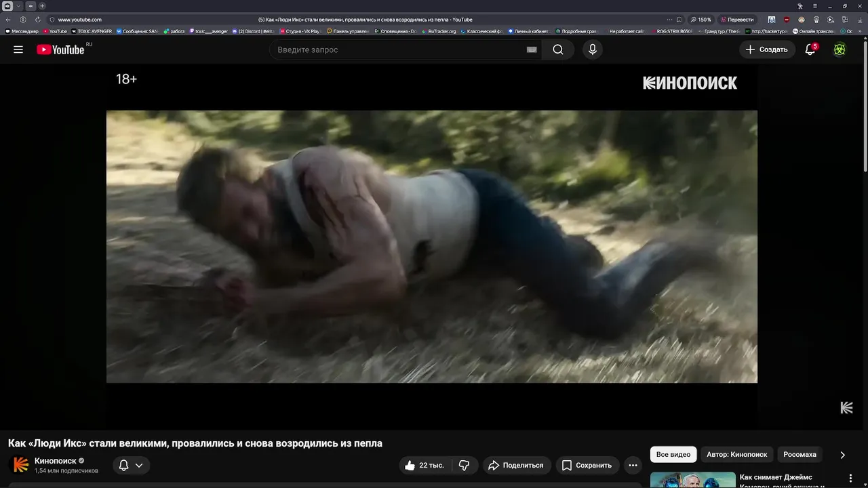868x488 pixels.
Task: Open the RuTracker.org bookmark
Action: [439, 31]
